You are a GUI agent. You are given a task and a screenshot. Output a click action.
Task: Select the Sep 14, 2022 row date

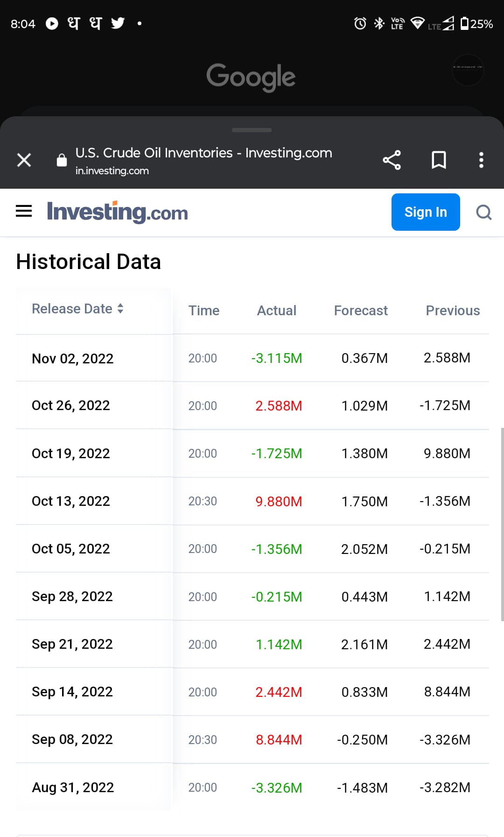click(72, 692)
